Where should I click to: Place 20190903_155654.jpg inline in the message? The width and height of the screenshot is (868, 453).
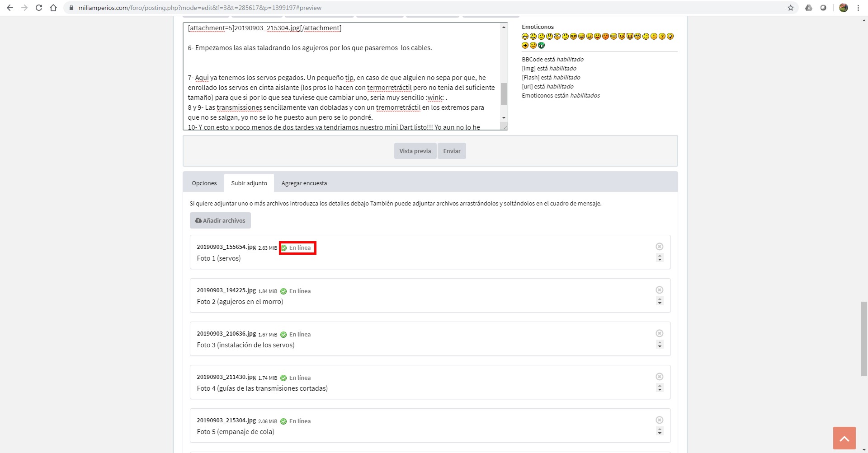tap(297, 248)
